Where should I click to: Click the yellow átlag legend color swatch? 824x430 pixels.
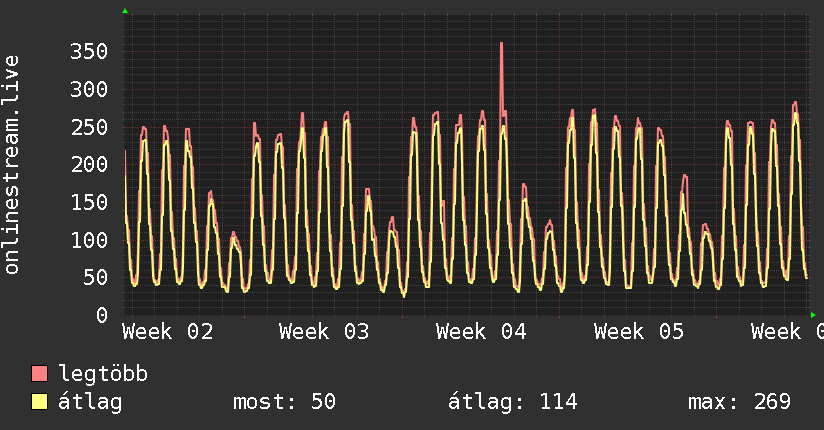click(x=39, y=402)
